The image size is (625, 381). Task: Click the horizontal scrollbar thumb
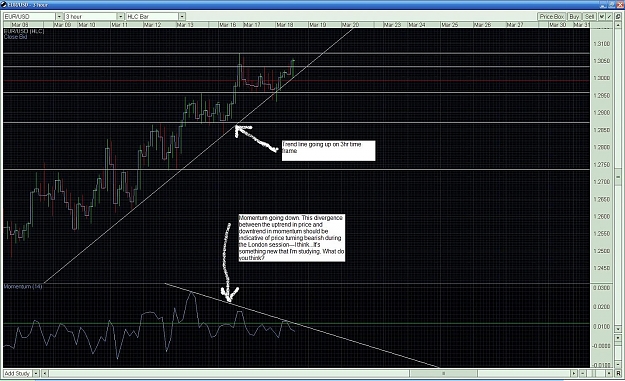(443, 373)
